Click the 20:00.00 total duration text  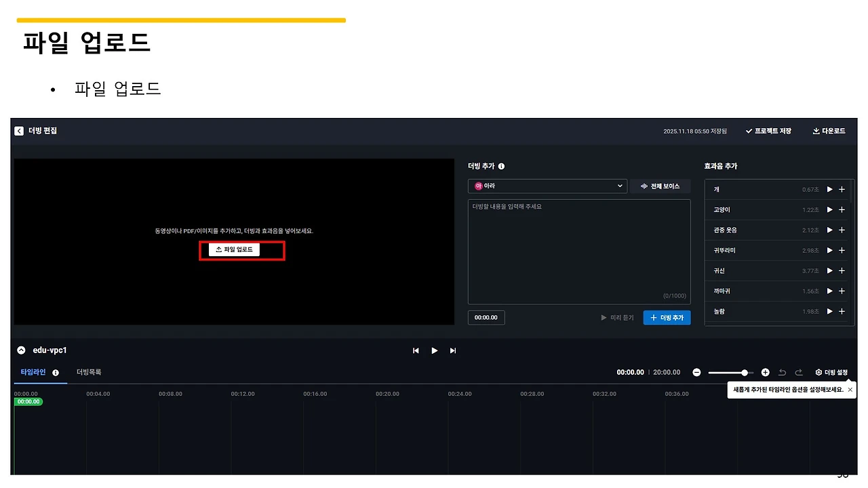click(x=667, y=372)
